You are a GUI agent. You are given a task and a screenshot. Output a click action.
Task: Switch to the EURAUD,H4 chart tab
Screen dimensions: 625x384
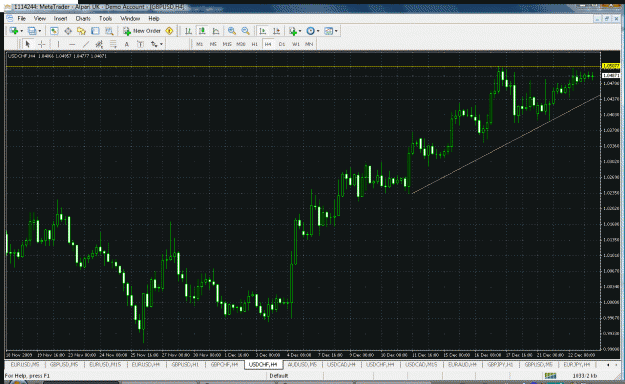tap(462, 364)
